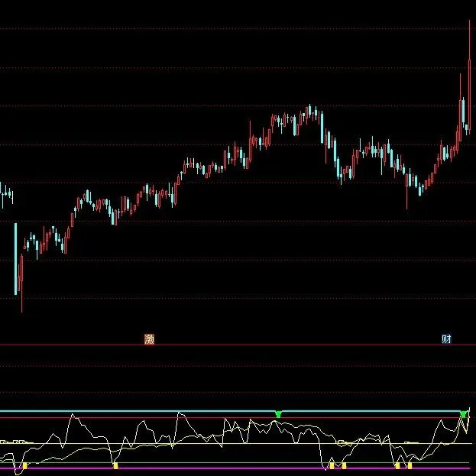This screenshot has height=476, width=476.
Task: Click the leftmost yellow buy-signal marker
Action: (25, 465)
